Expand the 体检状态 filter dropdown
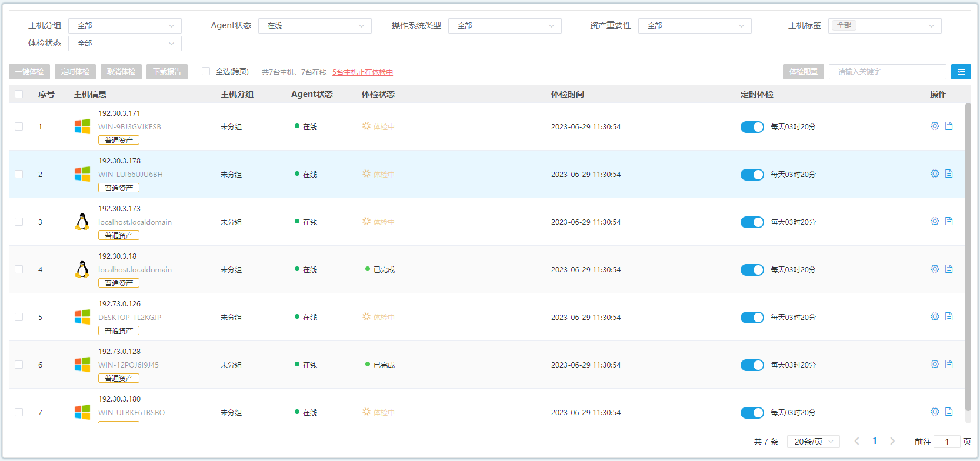The image size is (980, 461). [x=125, y=44]
